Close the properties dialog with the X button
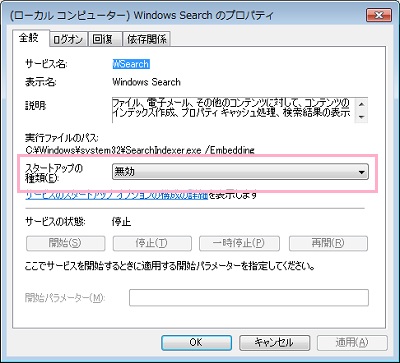Screen dimensions: 400x363 [x=378, y=16]
